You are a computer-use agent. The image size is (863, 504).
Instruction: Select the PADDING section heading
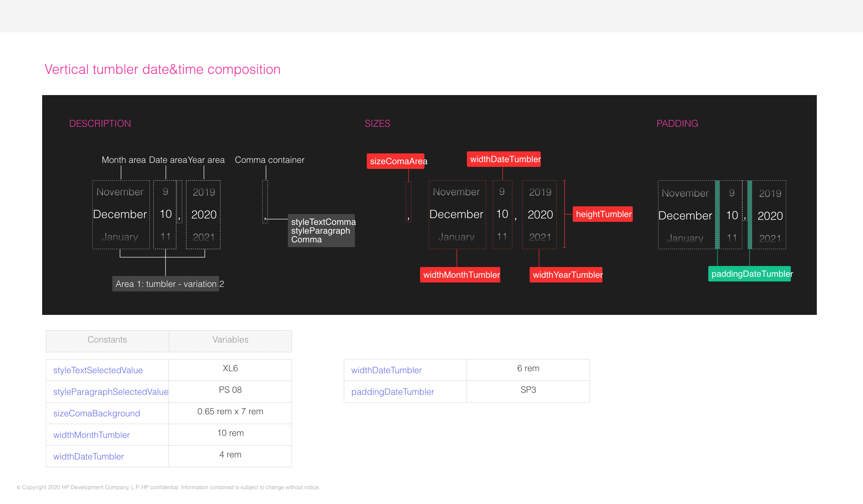click(x=677, y=123)
